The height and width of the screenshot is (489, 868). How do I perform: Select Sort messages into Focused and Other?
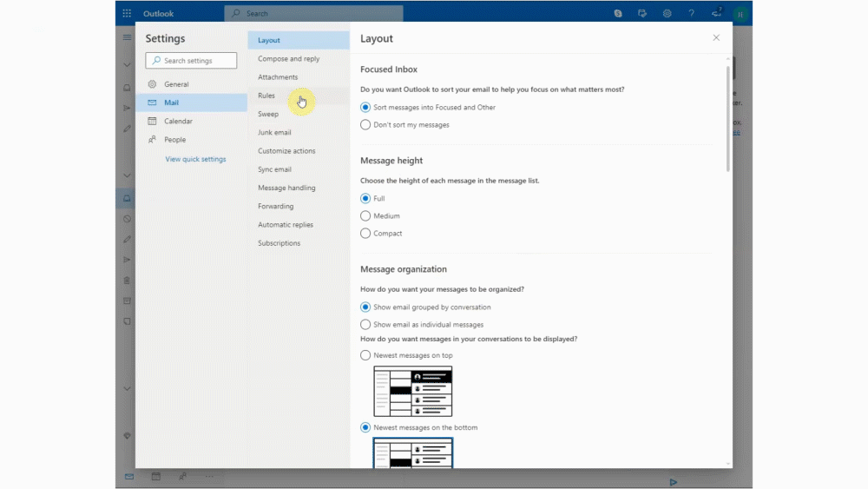365,108
